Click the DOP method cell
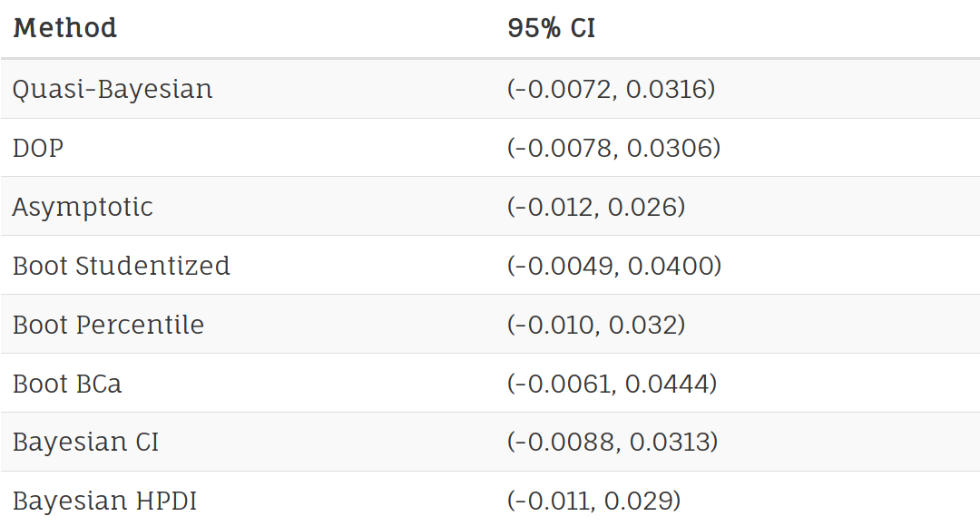This screenshot has width=980, height=526. [x=38, y=148]
